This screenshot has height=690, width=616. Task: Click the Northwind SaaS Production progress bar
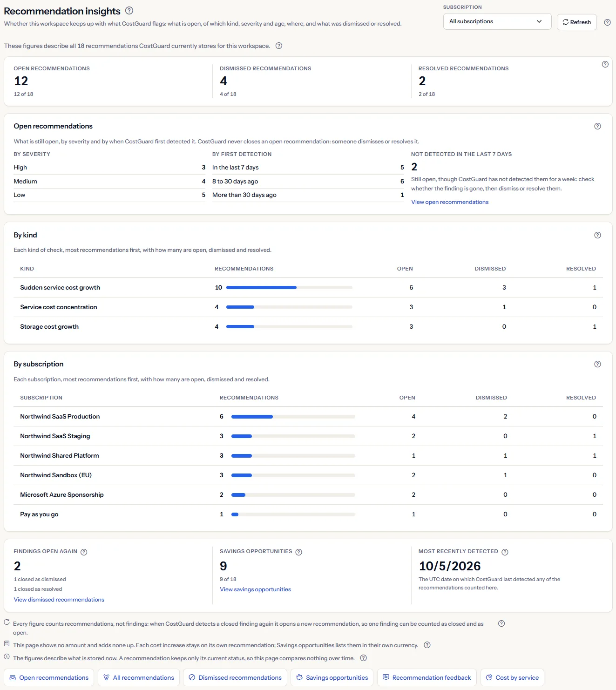[x=293, y=417]
